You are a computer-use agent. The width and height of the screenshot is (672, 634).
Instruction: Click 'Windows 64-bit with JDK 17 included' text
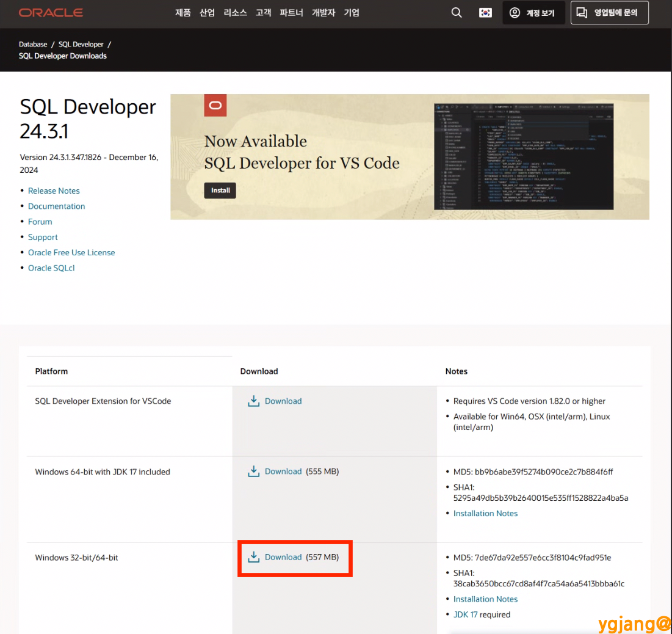pyautogui.click(x=103, y=472)
